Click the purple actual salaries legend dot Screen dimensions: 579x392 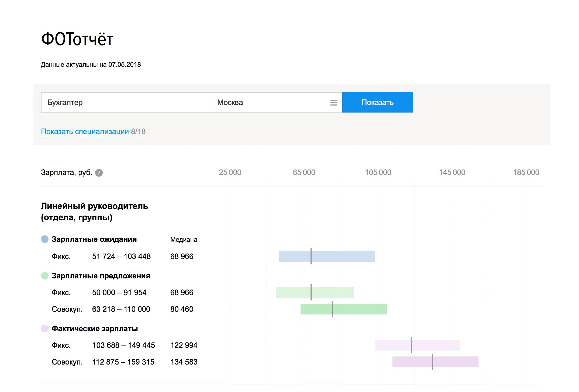[x=45, y=328]
